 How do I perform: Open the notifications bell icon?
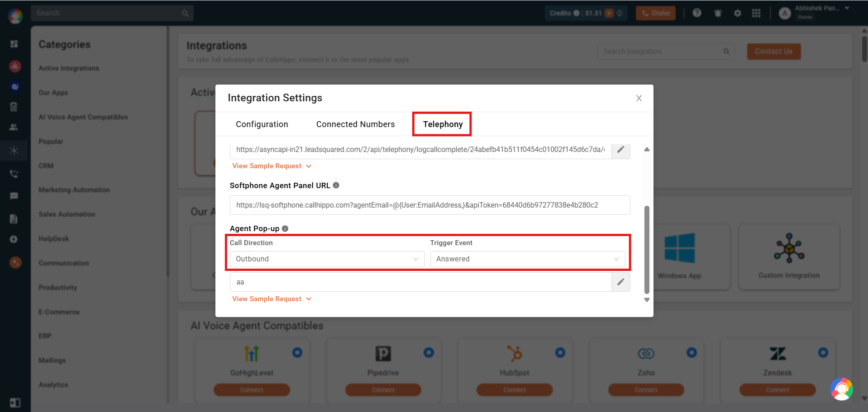pyautogui.click(x=718, y=13)
